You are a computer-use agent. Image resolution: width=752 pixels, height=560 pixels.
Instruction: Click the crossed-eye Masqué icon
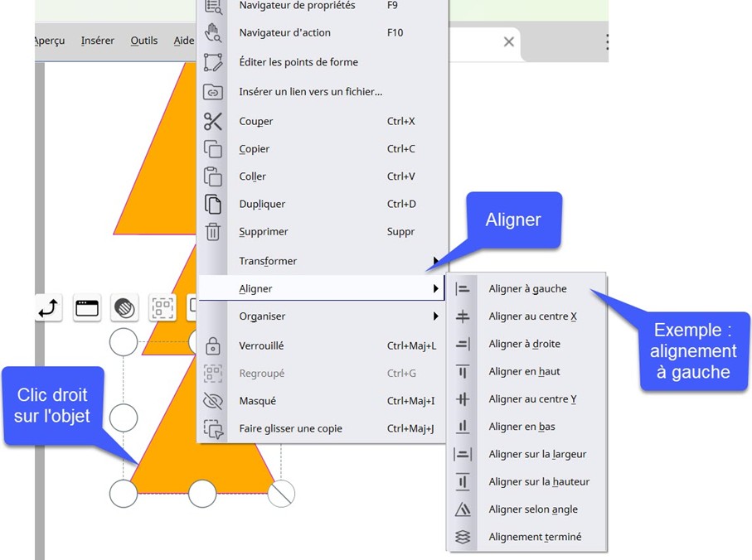[x=213, y=401]
